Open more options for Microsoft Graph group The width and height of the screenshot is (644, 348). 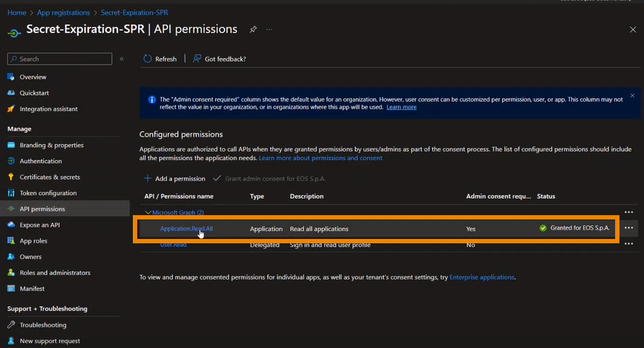tap(628, 212)
